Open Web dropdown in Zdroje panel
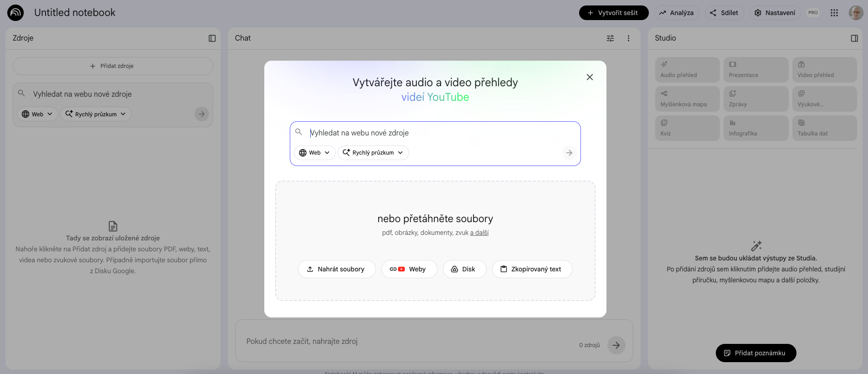Screen dimensions: 868x374 [37, 114]
